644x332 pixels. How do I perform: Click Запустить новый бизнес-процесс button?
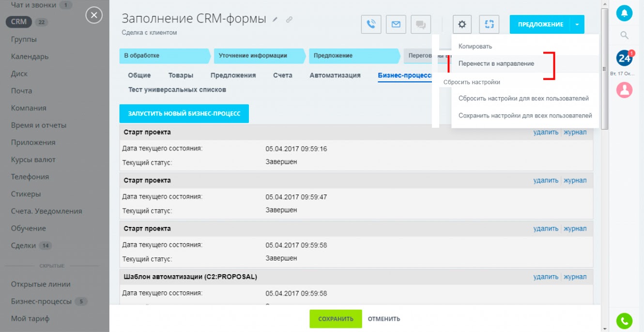184,114
